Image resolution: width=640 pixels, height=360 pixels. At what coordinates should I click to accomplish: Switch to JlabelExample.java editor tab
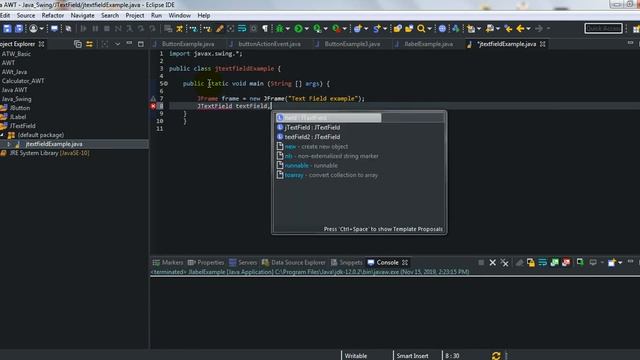428,44
